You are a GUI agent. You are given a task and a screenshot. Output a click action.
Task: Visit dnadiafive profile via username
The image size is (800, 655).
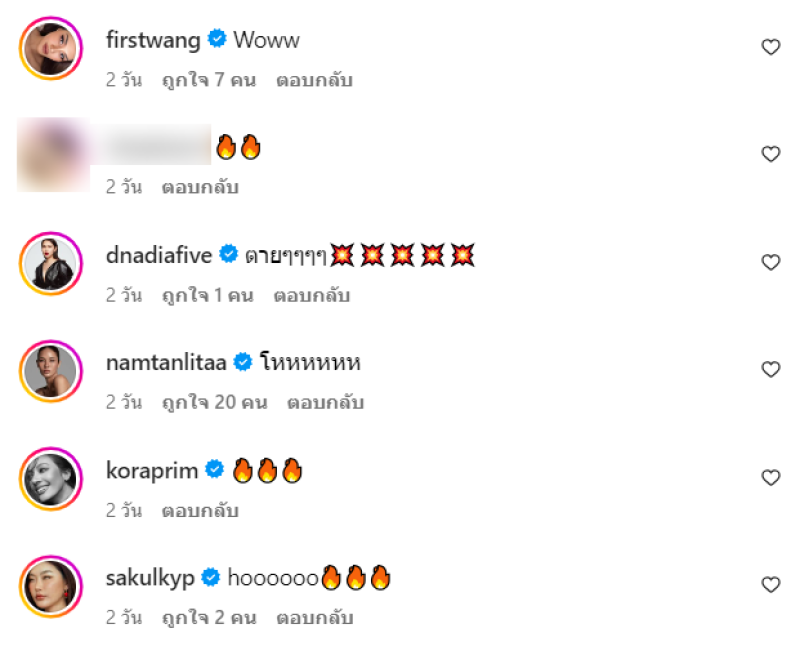159,255
